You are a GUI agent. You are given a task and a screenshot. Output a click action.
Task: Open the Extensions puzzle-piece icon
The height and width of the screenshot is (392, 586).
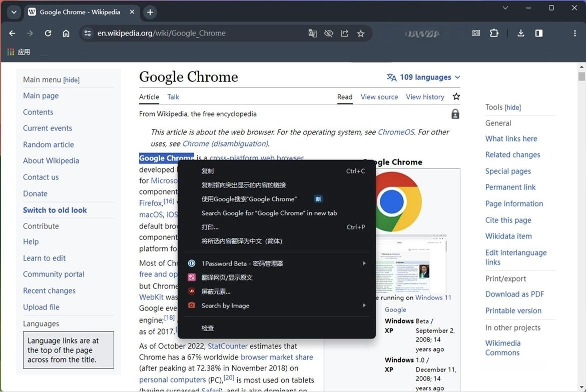(494, 33)
